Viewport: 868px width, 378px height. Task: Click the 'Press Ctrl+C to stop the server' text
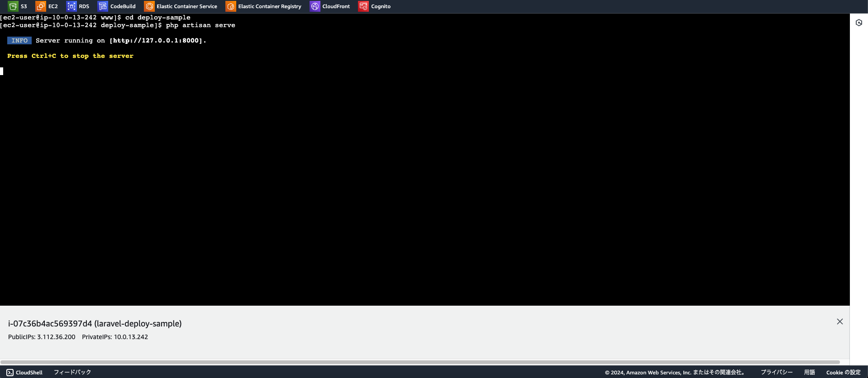[71, 56]
